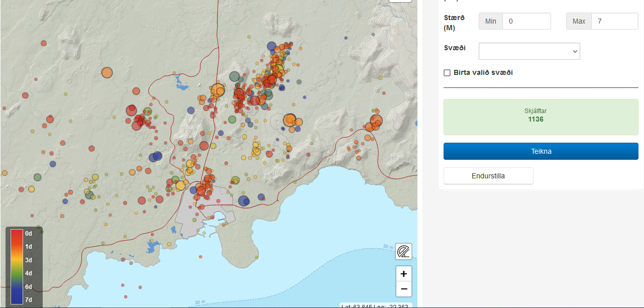This screenshot has width=644, height=308.
Task: Click the 7d label in the legend
Action: pyautogui.click(x=29, y=300)
